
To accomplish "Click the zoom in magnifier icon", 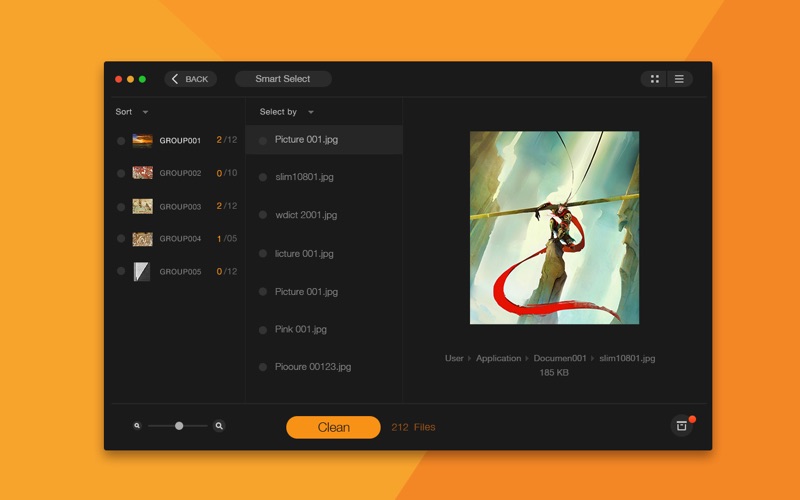I will [219, 426].
